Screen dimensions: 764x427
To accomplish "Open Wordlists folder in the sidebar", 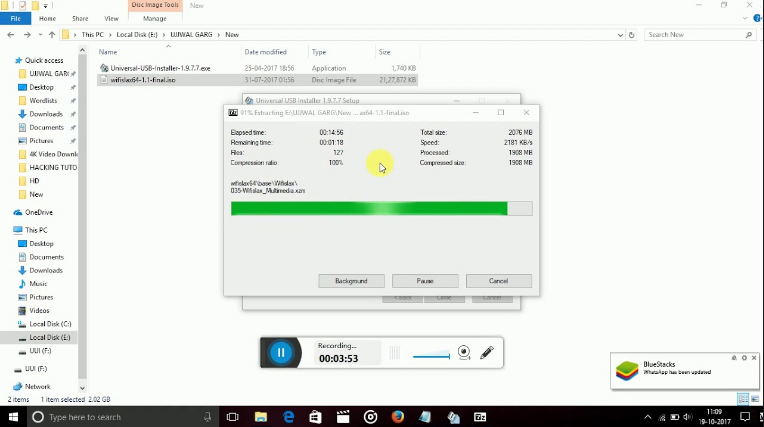I will (x=43, y=100).
